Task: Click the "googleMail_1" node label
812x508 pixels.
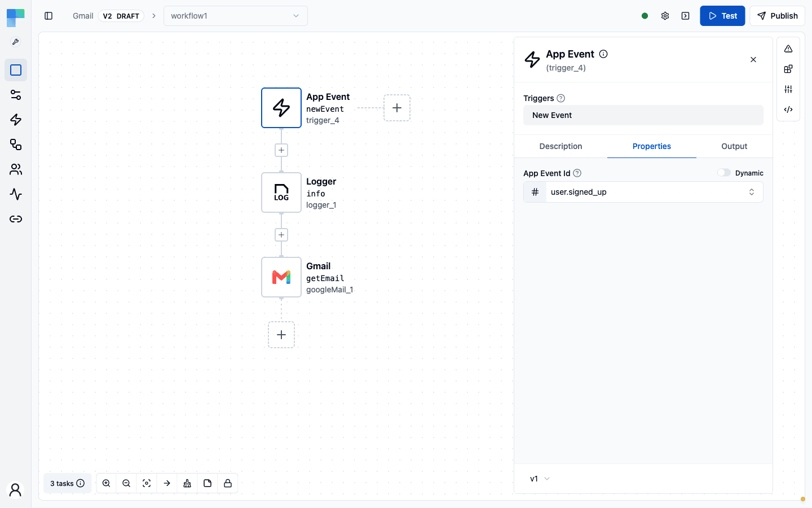Action: tap(330, 290)
